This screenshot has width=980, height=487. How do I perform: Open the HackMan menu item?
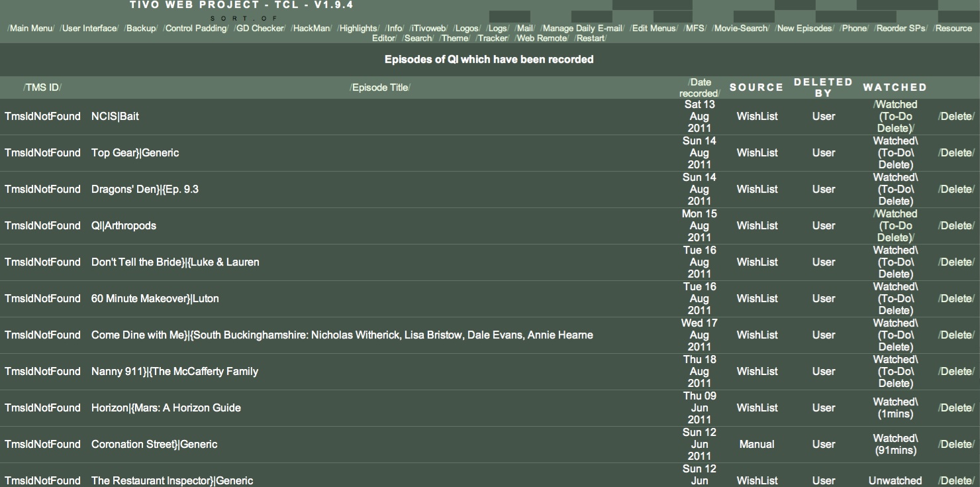pos(311,28)
